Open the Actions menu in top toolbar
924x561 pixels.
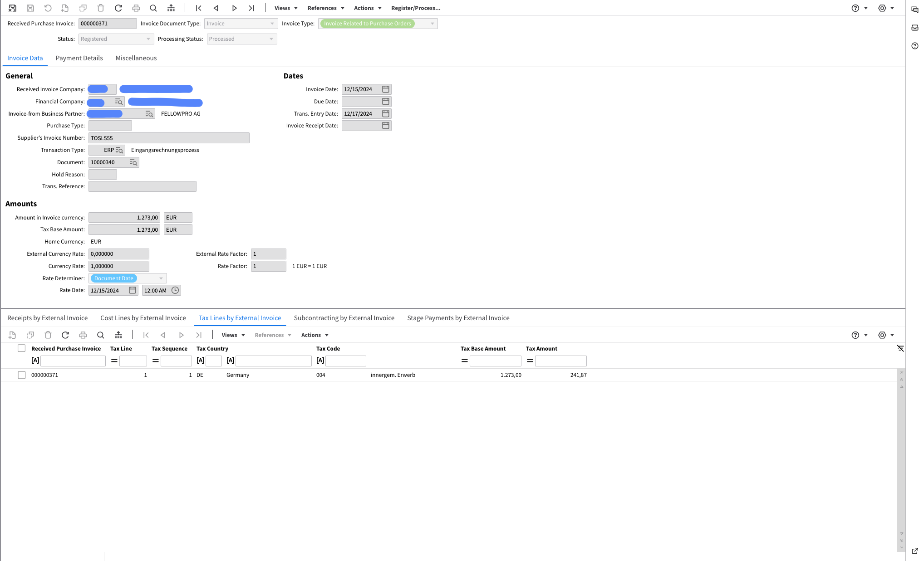pyautogui.click(x=368, y=8)
